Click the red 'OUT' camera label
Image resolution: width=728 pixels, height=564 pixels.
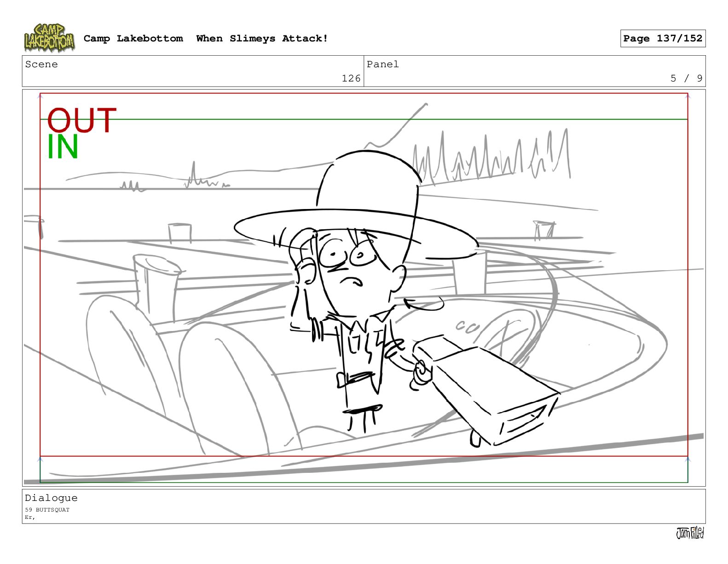click(x=82, y=121)
